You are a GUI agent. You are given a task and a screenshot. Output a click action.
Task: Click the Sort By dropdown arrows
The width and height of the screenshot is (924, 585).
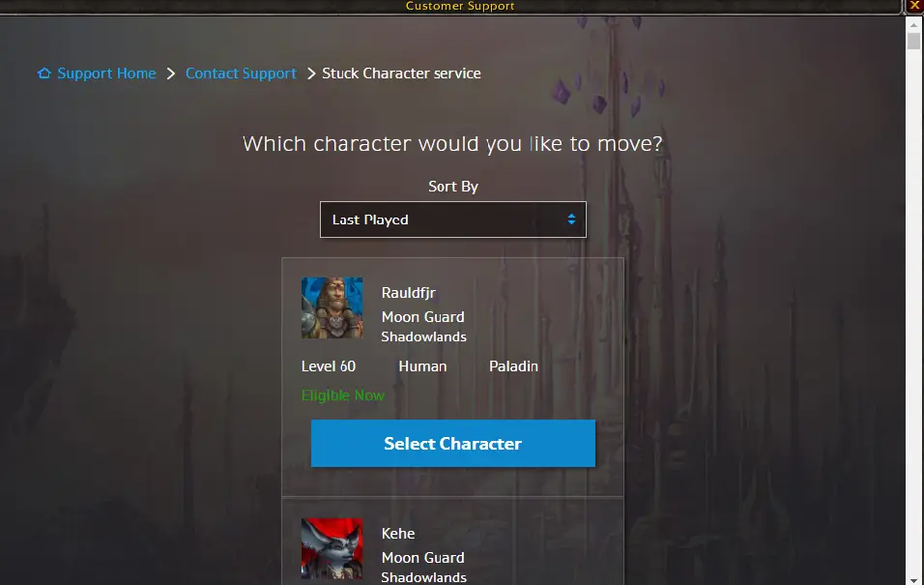click(571, 219)
